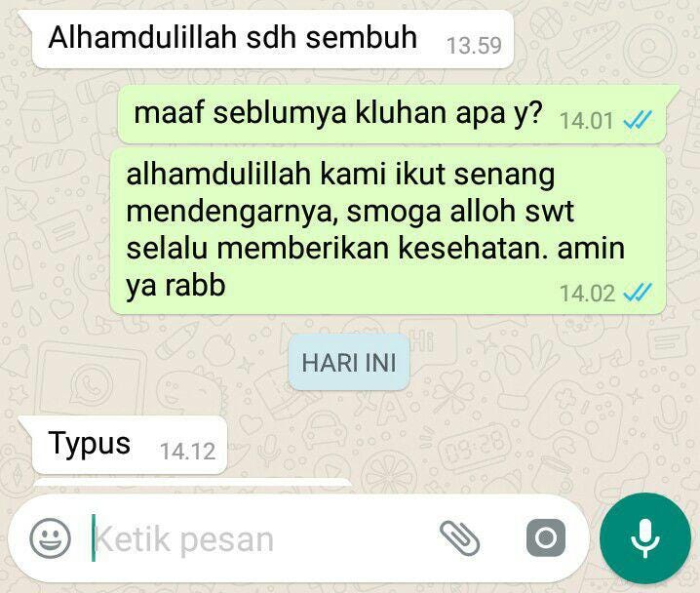Select the 'Alhamdulillah sdh sembuh' message bubble
The height and width of the screenshot is (593, 700).
[x=273, y=39]
